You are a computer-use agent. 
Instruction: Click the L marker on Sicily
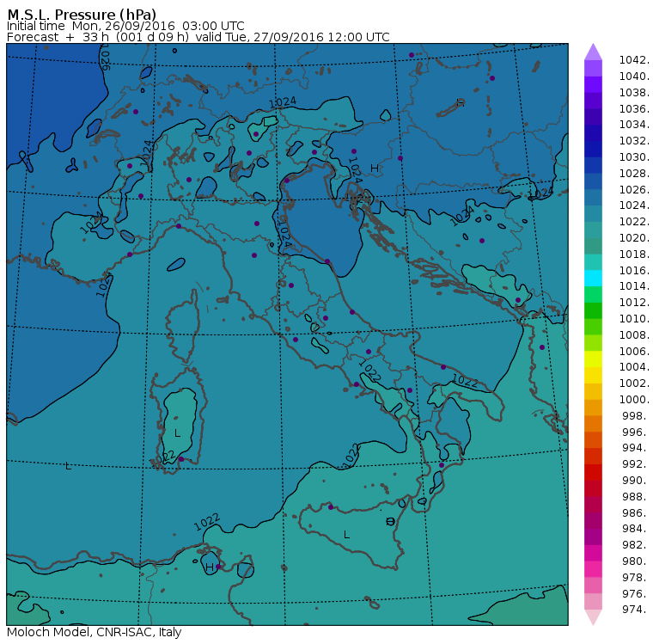click(x=346, y=535)
